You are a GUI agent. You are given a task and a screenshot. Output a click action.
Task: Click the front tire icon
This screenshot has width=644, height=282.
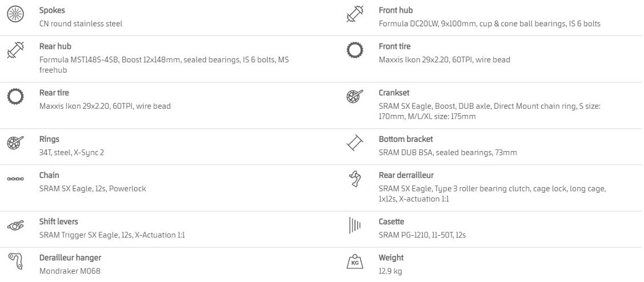click(355, 50)
